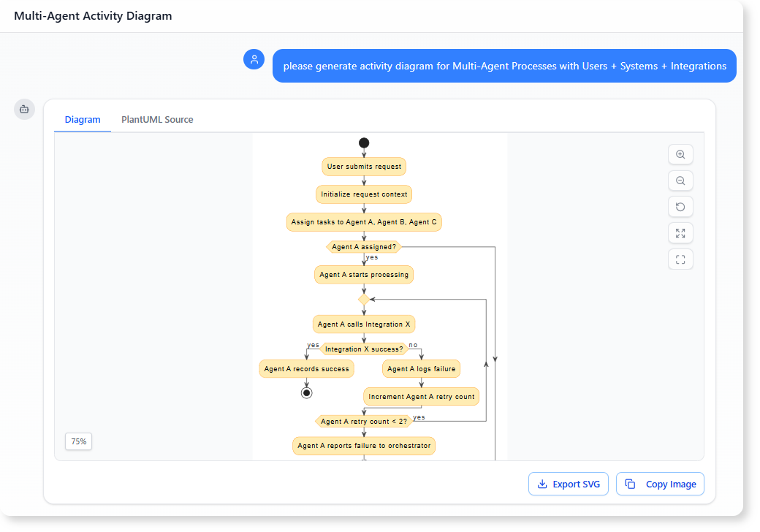Fit diagram to screen using frame icon
Image resolution: width=760 pixels, height=532 pixels.
(x=680, y=259)
